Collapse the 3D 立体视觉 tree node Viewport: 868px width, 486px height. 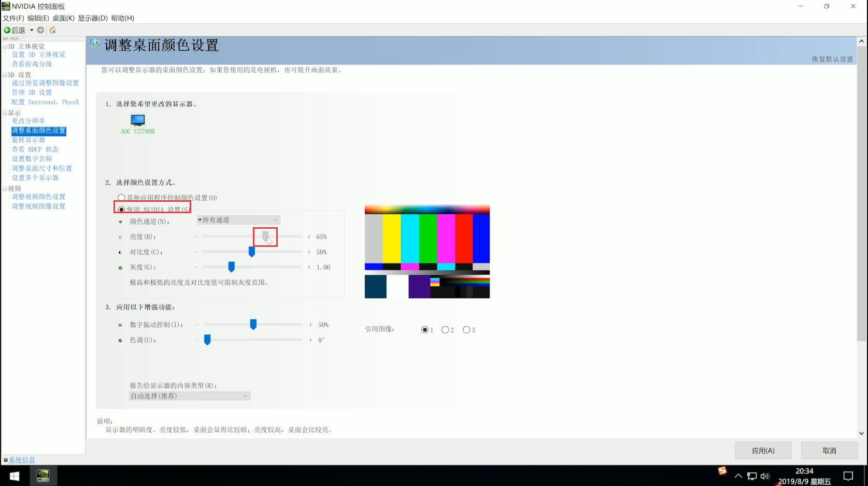5,46
